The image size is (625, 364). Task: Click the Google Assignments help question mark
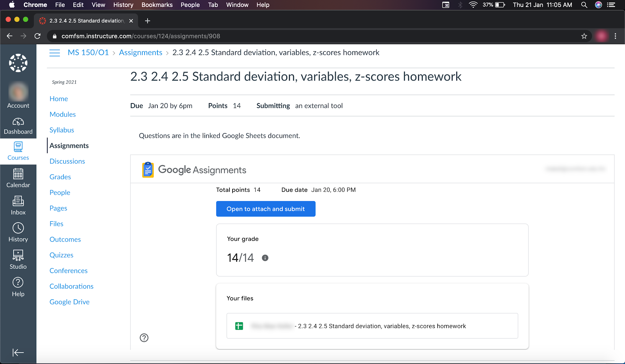144,338
